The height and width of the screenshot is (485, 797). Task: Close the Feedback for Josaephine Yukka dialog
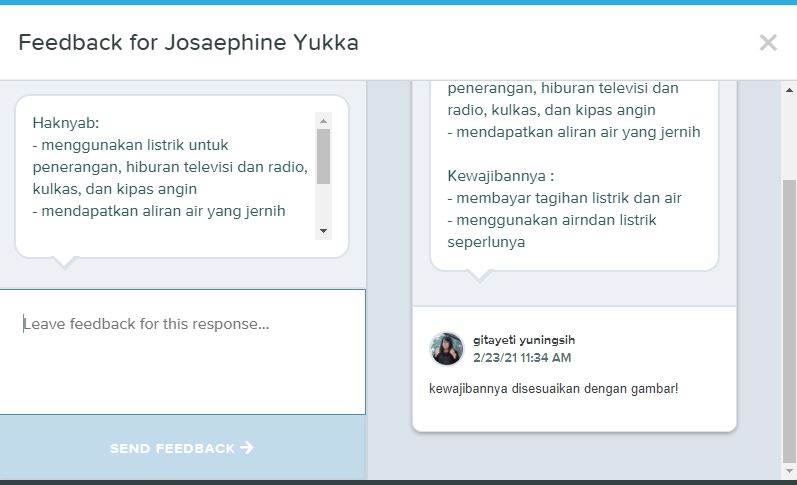click(768, 43)
